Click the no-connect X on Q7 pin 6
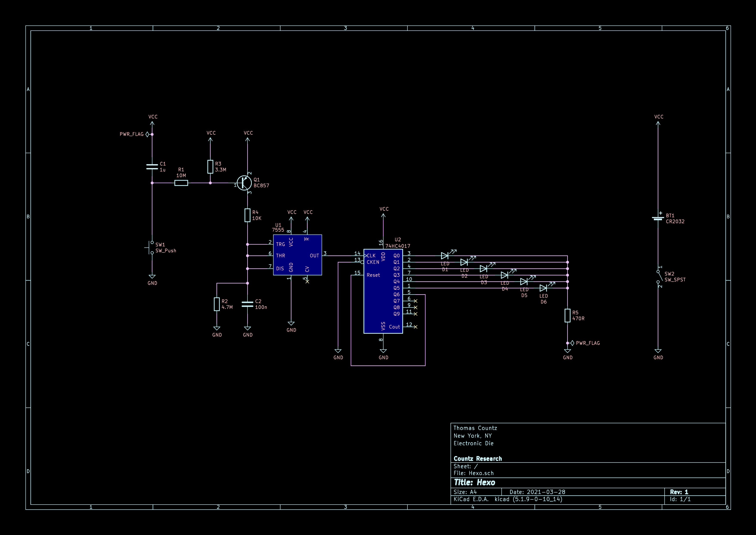Viewport: 756px width, 535px height. tap(416, 301)
